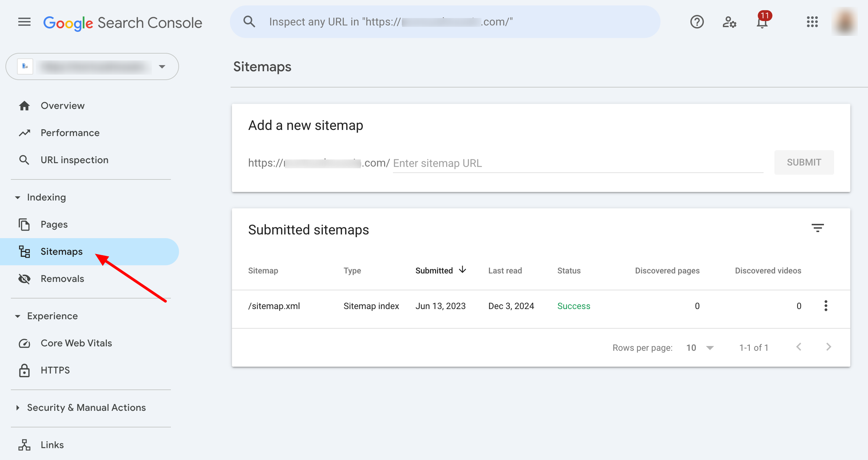Go to next page of sitemaps

coord(829,347)
